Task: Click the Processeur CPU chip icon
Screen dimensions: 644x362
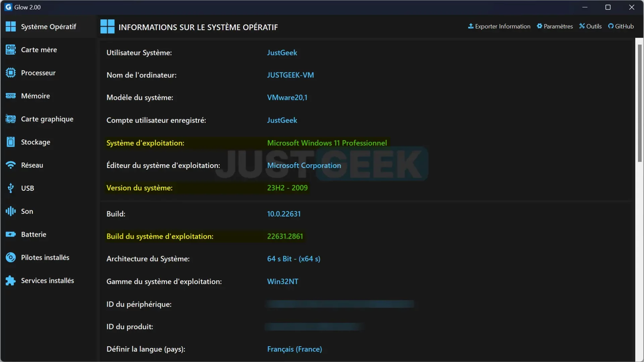Action: click(11, 73)
